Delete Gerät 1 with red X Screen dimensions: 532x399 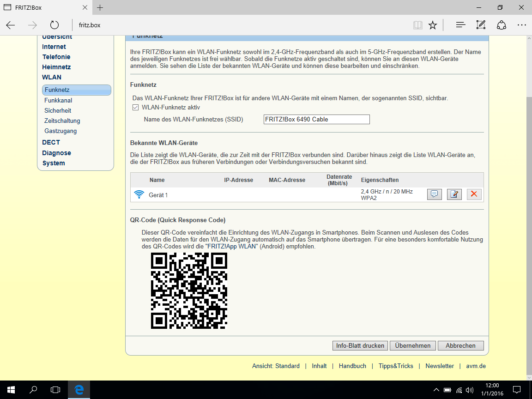[x=474, y=194]
